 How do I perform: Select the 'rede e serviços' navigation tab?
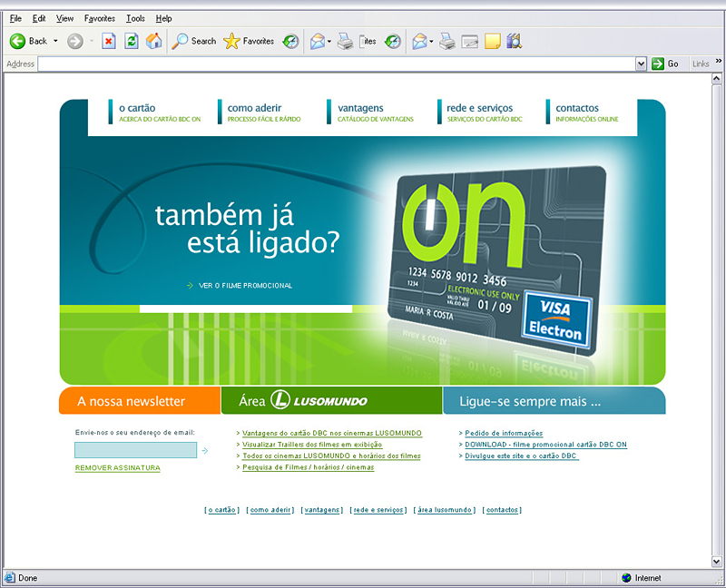480,112
